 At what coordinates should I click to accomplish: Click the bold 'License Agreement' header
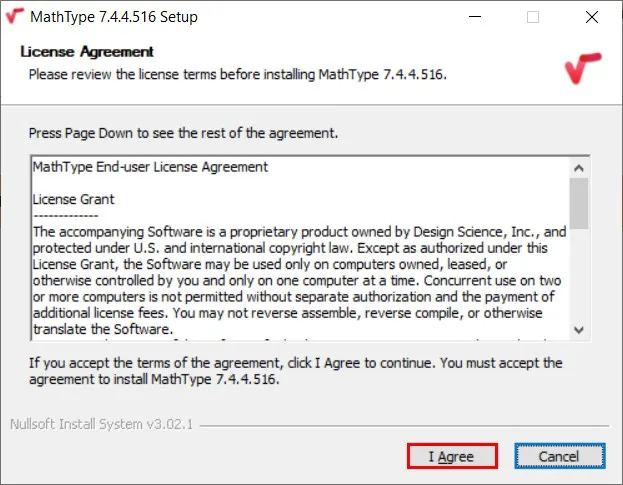[87, 51]
